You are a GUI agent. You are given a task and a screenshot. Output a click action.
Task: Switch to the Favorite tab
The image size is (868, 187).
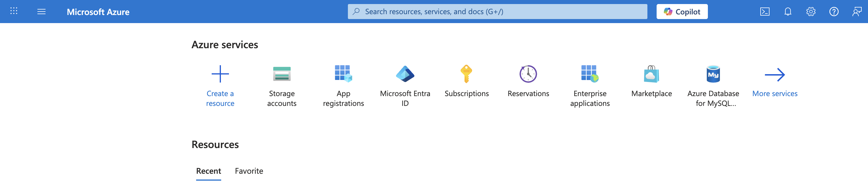tap(249, 171)
